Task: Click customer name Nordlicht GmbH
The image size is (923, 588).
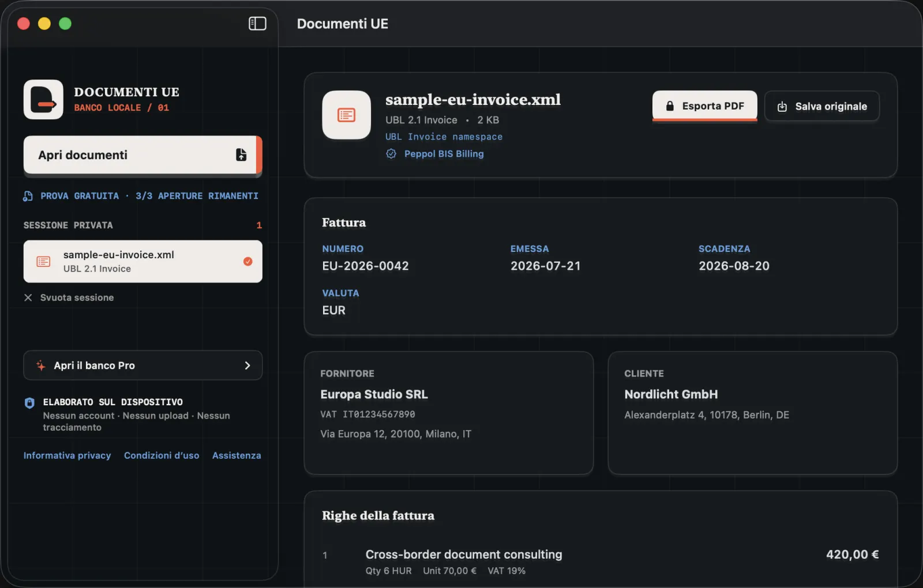Action: [x=671, y=394]
